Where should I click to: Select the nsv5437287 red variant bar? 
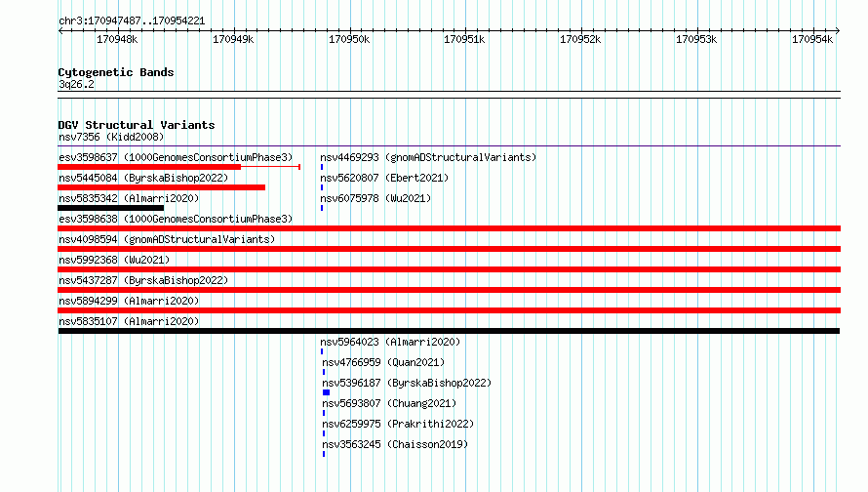pyautogui.click(x=449, y=290)
